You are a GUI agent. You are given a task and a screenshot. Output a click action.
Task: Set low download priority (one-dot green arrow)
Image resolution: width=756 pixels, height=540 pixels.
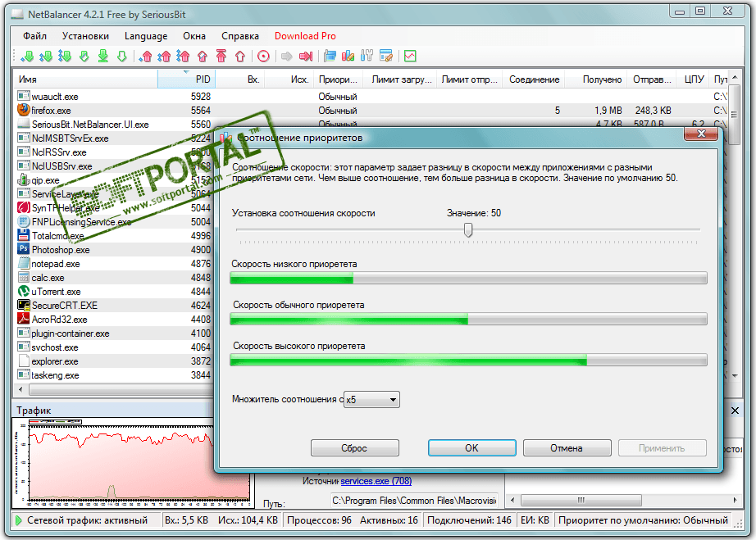27,56
